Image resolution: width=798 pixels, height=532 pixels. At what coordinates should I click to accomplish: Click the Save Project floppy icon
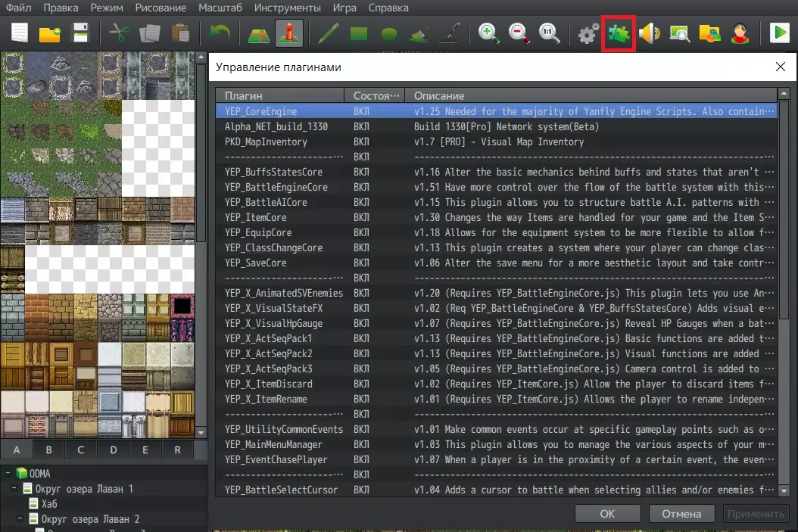click(x=80, y=34)
